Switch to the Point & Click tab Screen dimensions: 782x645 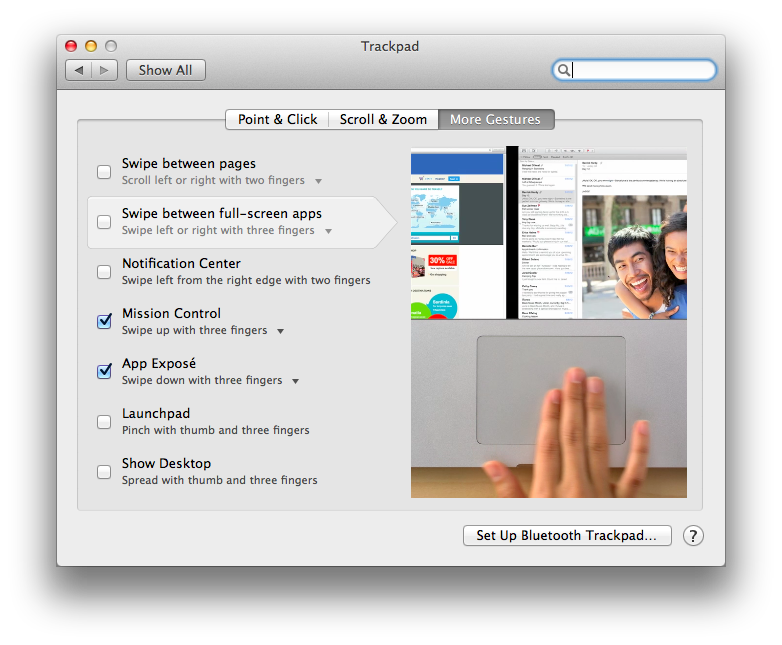pyautogui.click(x=277, y=120)
